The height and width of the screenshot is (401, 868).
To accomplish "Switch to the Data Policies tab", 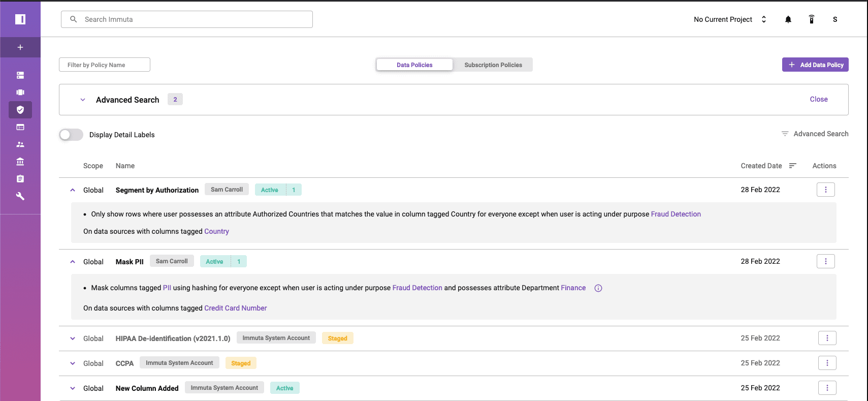I will 414,65.
